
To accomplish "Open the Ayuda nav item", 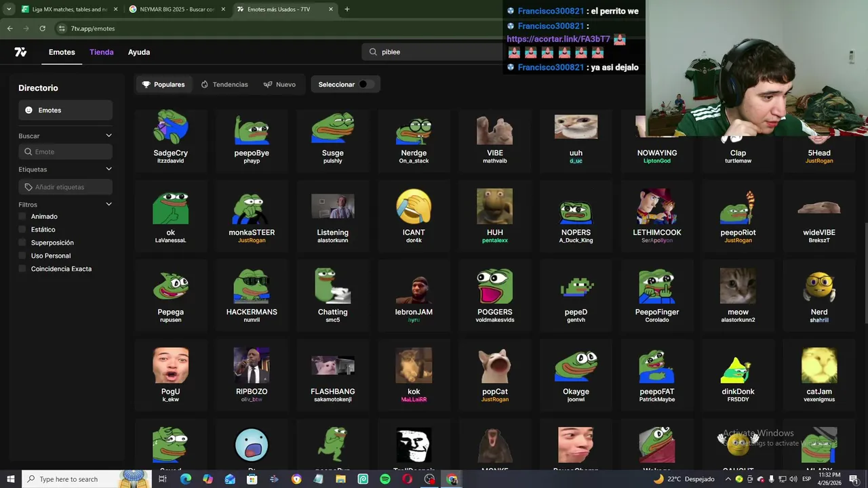I will (x=139, y=52).
